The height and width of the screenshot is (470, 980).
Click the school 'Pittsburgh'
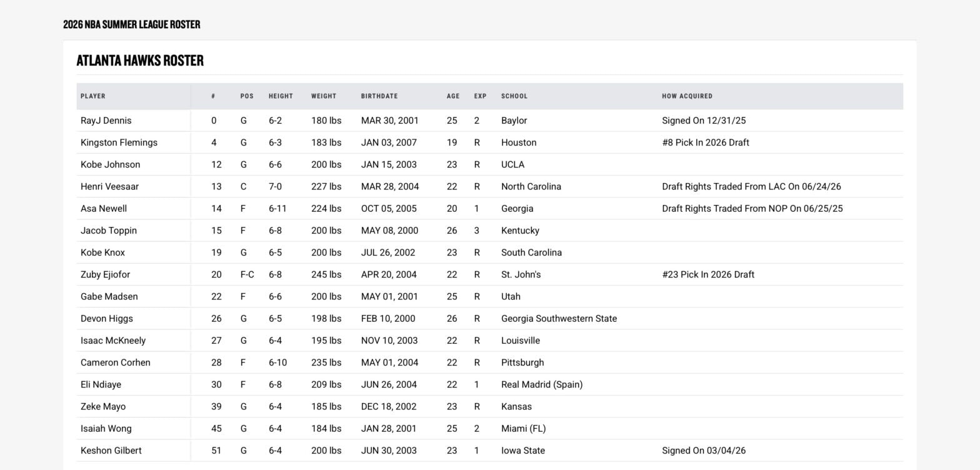tap(522, 362)
